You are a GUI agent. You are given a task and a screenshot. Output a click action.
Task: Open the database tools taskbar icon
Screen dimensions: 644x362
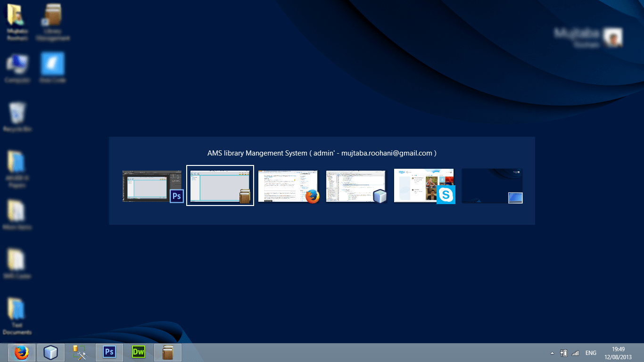click(x=80, y=353)
